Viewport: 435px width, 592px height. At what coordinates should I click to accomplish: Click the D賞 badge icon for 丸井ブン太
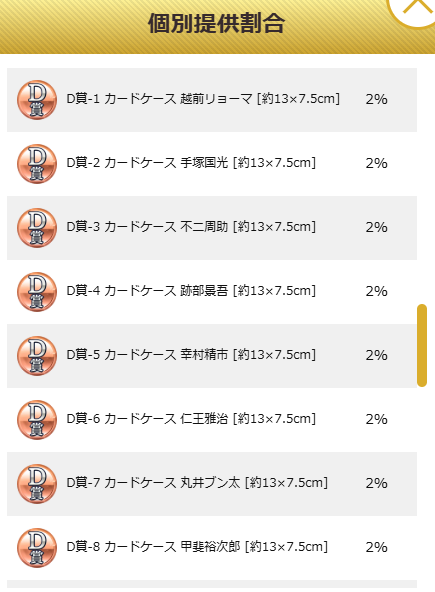click(37, 484)
